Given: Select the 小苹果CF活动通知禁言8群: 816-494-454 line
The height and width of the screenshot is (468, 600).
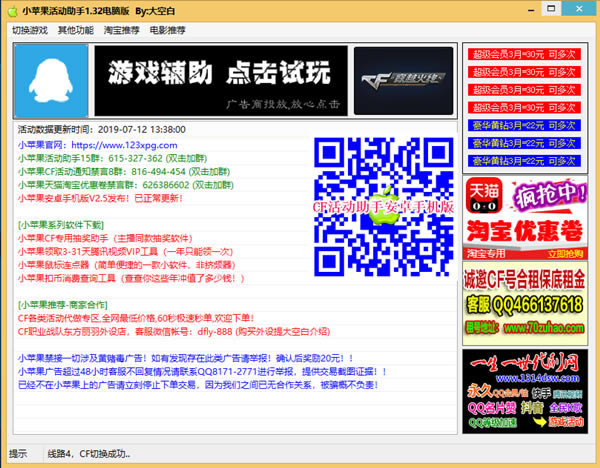Looking at the screenshot, I should pyautogui.click(x=124, y=172).
